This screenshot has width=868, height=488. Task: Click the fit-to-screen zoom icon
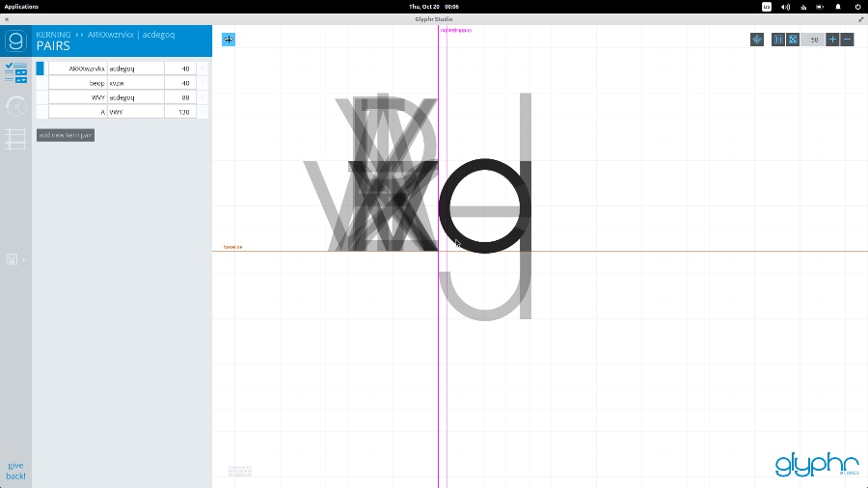click(x=793, y=40)
